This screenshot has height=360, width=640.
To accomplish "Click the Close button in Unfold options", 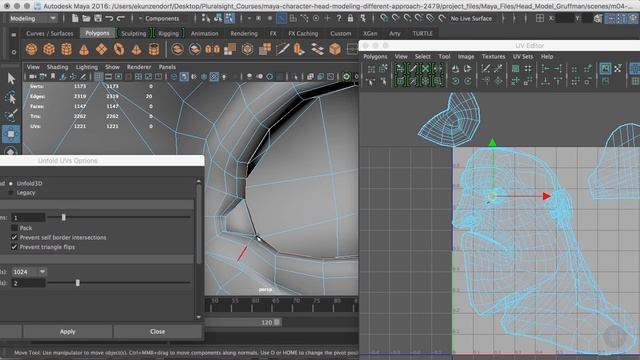I will (x=158, y=331).
